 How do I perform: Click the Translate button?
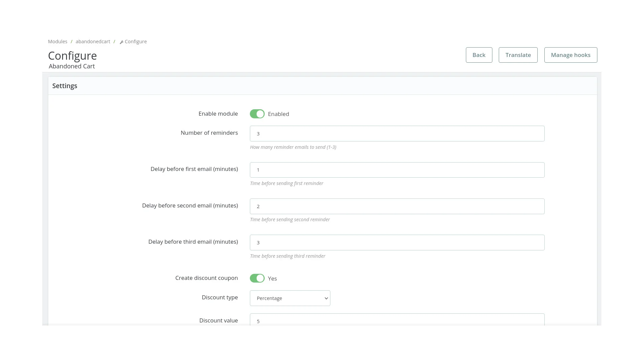518,55
